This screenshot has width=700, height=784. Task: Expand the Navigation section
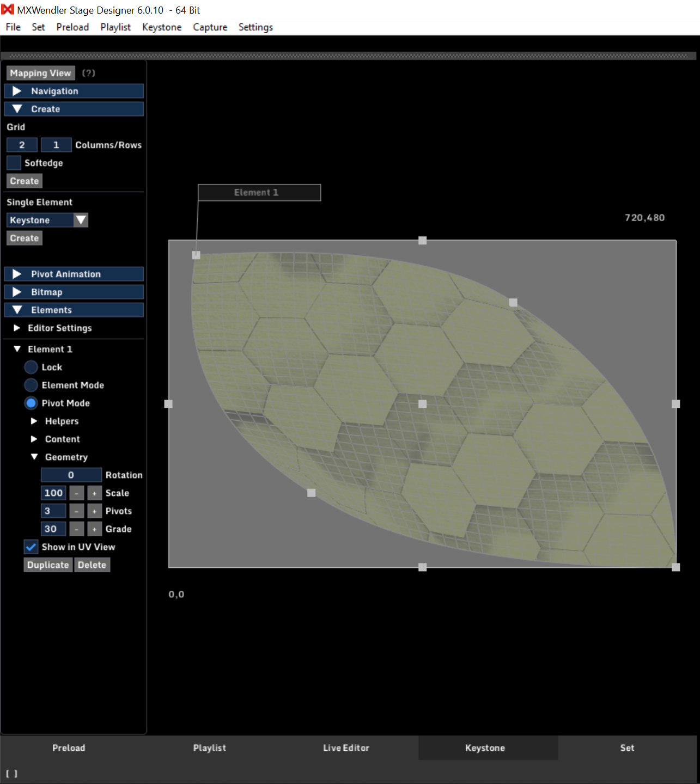(74, 91)
